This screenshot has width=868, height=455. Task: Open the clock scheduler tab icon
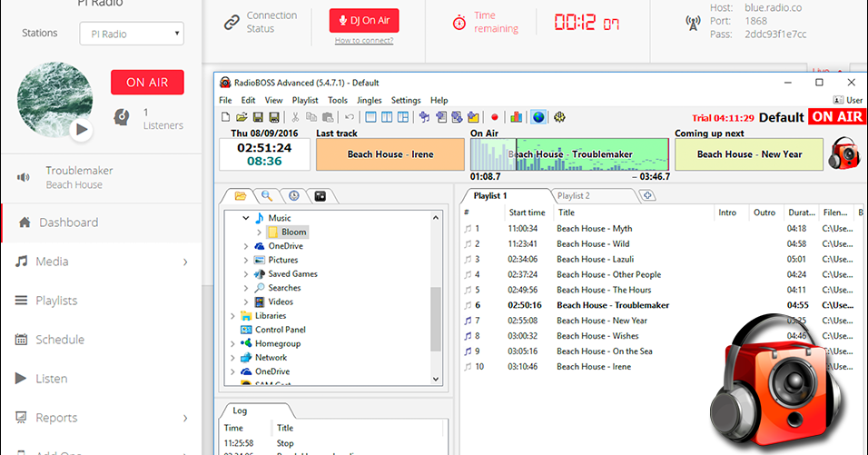coord(294,196)
